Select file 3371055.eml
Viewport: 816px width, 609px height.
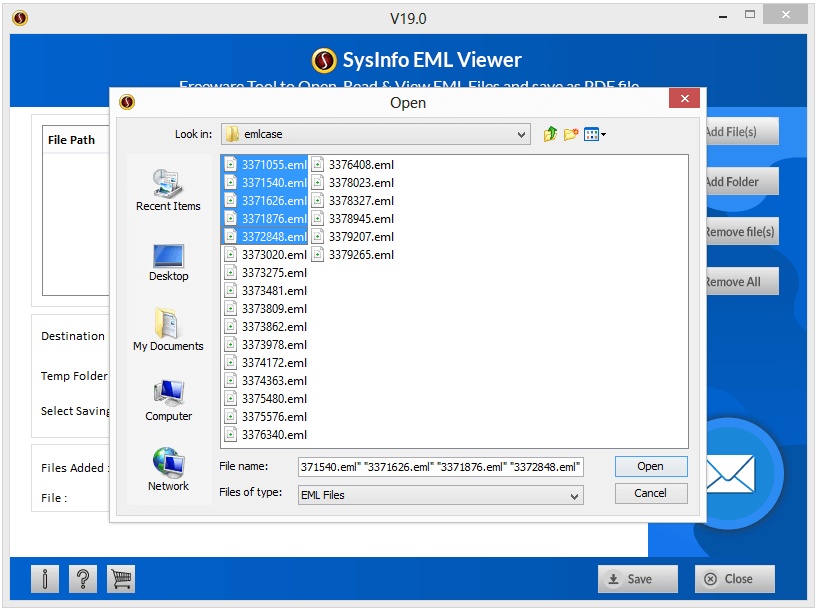tap(265, 165)
